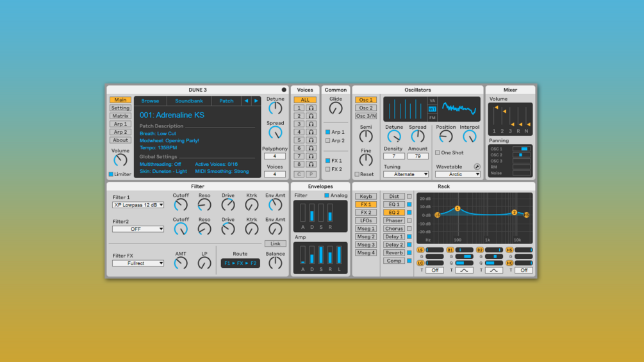Click the LC low cut badge
The image size is (644, 362).
(420, 263)
